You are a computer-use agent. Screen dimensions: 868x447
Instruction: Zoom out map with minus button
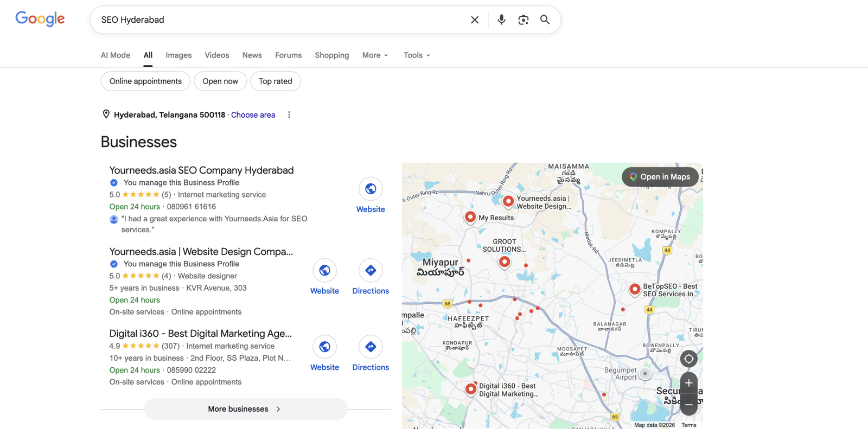click(x=688, y=405)
